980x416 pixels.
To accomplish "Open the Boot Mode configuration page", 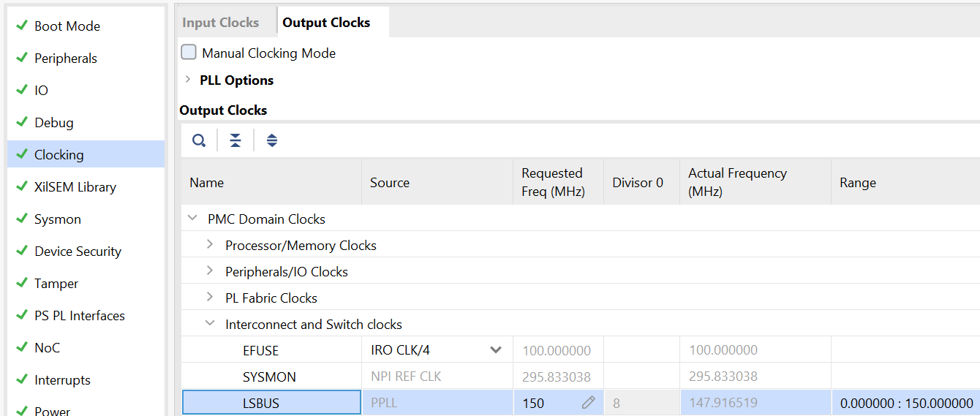I will (x=67, y=26).
